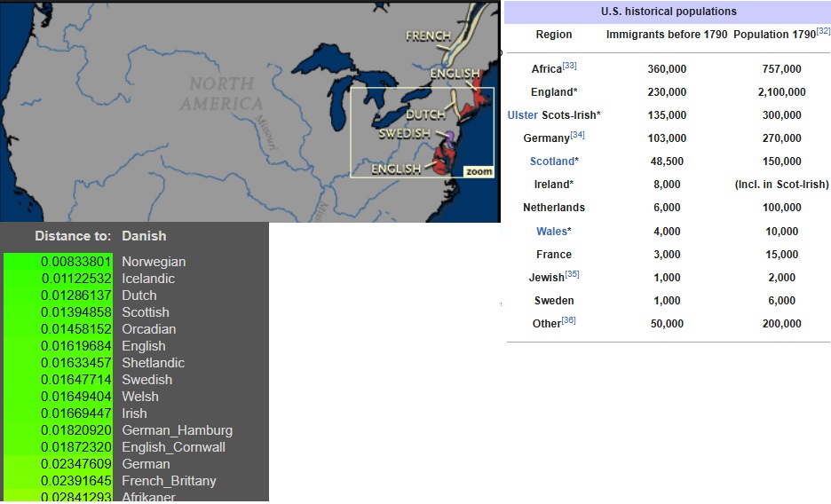Click the distance value 0.00833801
The image size is (831, 504).
(x=76, y=262)
